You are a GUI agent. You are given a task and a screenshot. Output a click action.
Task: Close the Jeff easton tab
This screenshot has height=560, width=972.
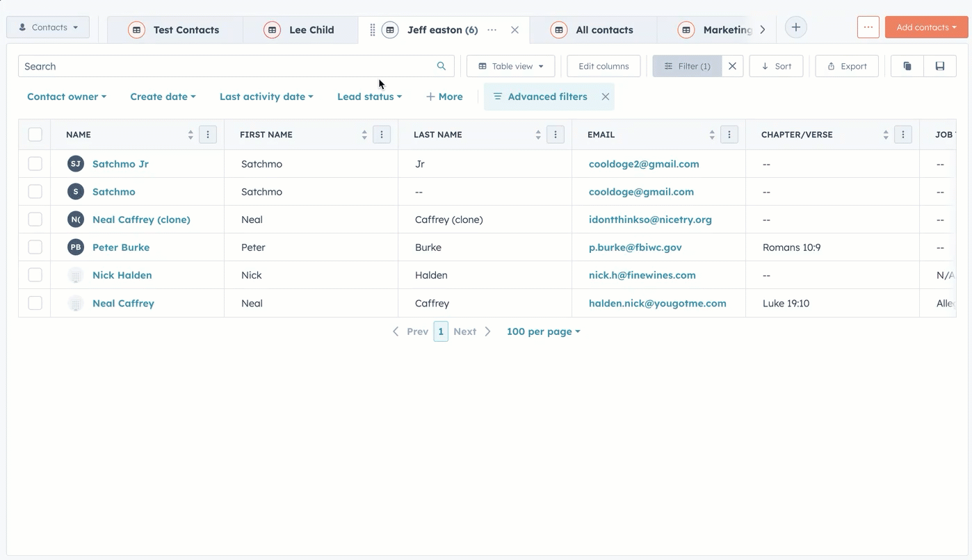[x=515, y=30]
